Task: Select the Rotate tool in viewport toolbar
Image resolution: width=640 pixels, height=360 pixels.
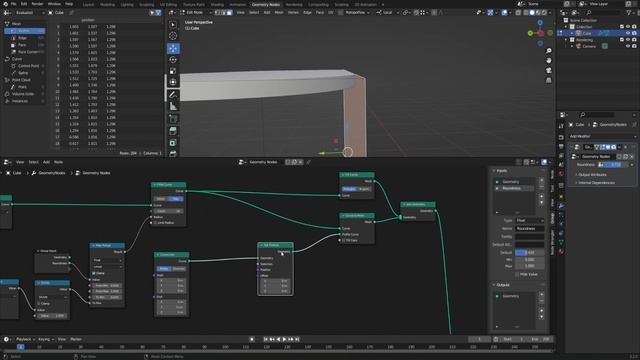Action: click(x=173, y=60)
